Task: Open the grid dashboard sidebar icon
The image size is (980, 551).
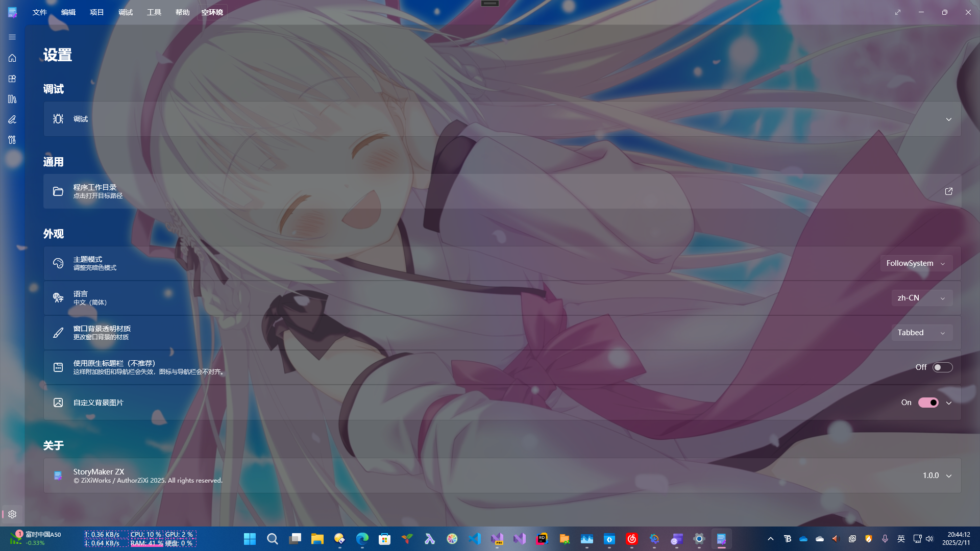Action: (12, 79)
